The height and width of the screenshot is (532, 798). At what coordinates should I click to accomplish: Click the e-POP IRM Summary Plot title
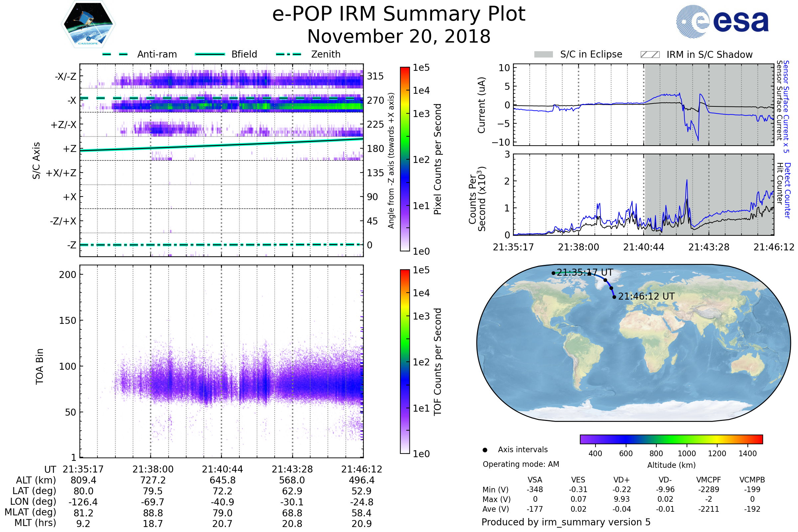[399, 14]
